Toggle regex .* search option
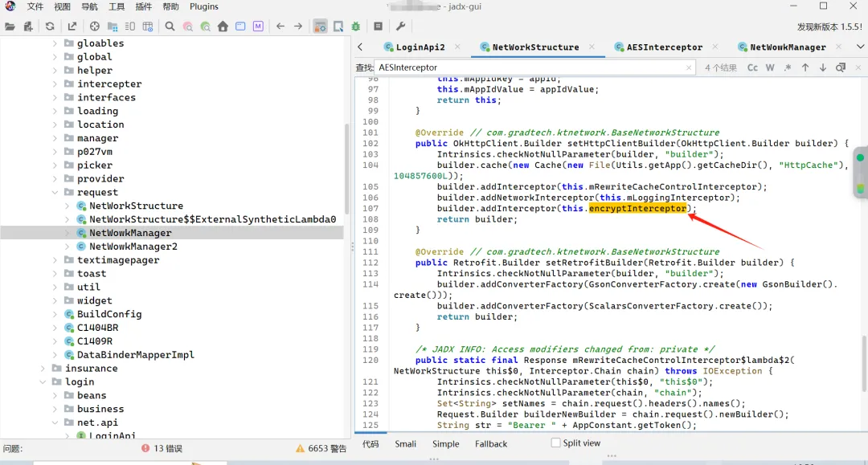Image resolution: width=868 pixels, height=465 pixels. pos(788,67)
